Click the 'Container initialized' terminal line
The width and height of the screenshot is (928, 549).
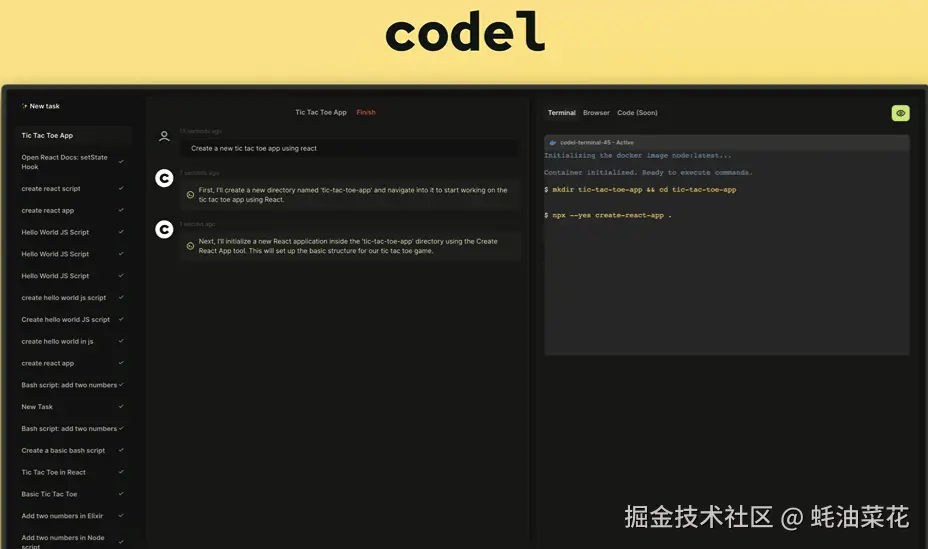[x=648, y=173]
